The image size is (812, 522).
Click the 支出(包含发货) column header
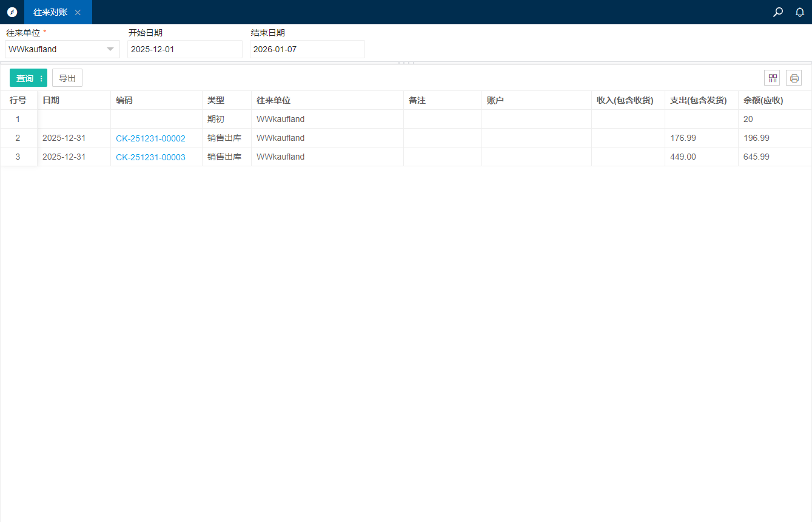(x=698, y=101)
